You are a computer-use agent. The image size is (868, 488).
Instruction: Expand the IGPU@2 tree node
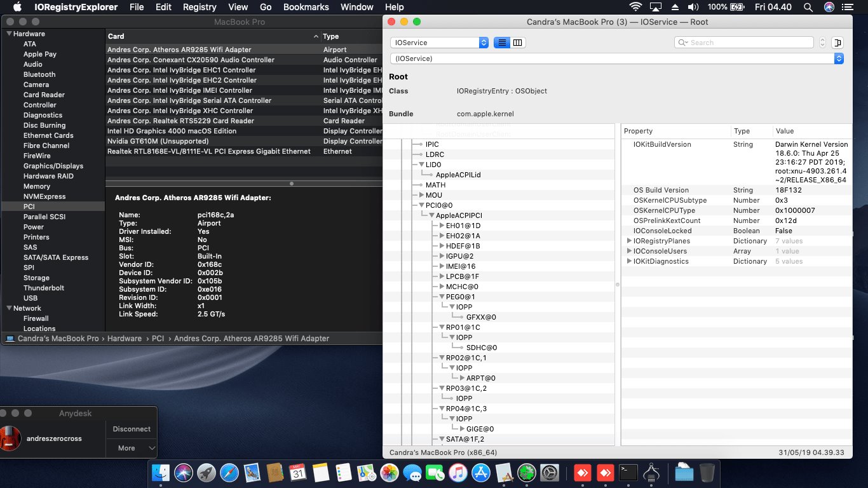442,256
